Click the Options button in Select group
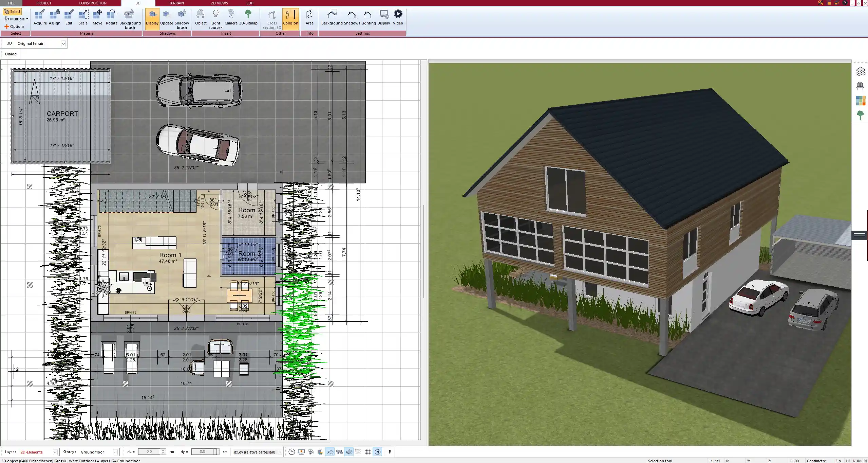This screenshot has width=868, height=463. click(x=15, y=26)
